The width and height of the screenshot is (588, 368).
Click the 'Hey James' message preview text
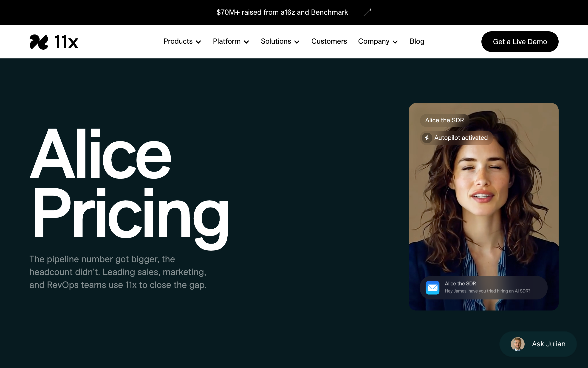[x=487, y=291]
